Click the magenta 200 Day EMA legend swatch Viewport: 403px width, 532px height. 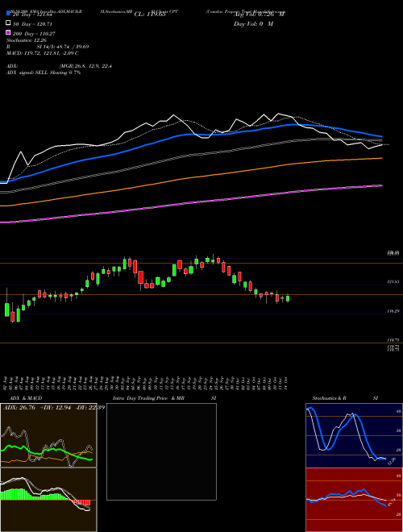(9, 32)
